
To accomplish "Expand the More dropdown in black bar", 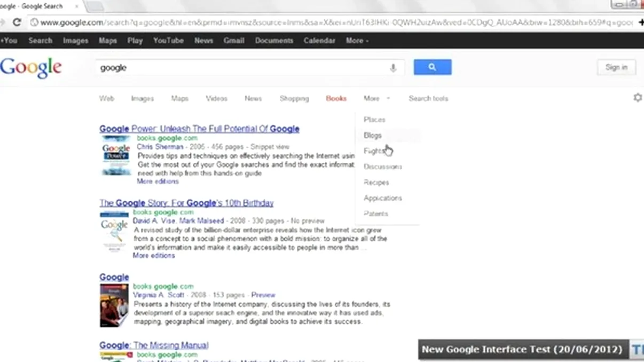I will [357, 41].
